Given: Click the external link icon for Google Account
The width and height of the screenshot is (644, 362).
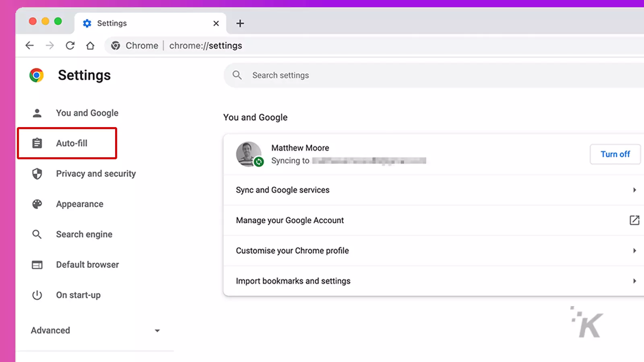Looking at the screenshot, I should click(x=634, y=220).
